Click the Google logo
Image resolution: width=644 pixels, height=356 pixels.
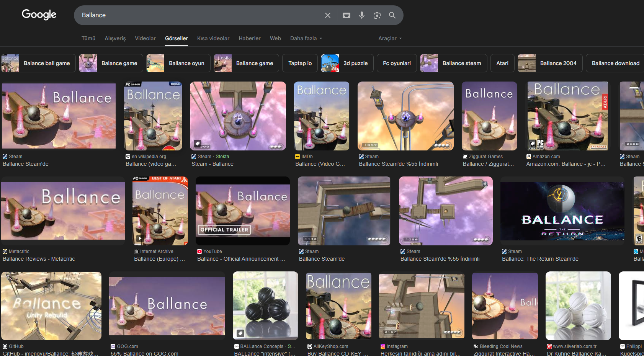tap(39, 15)
